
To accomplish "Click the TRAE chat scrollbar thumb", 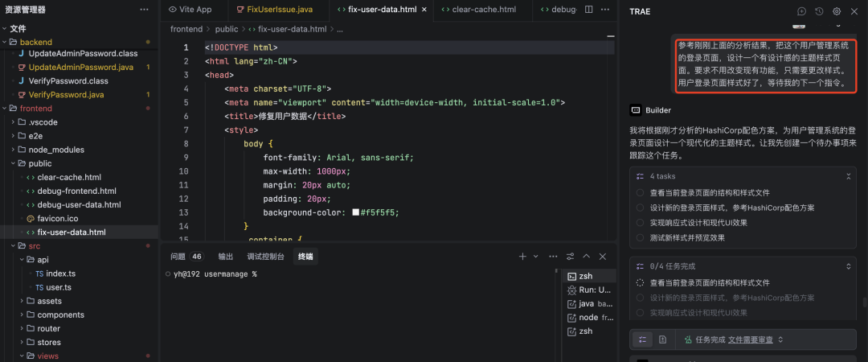I will pyautogui.click(x=864, y=302).
